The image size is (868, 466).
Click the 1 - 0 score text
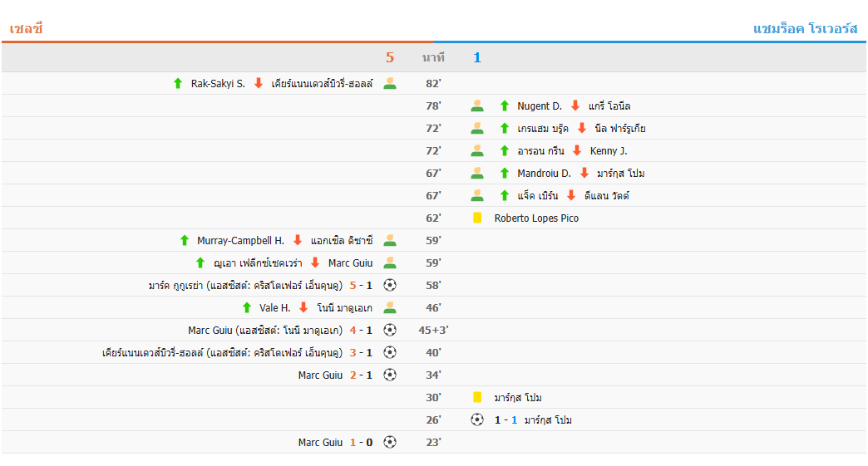(x=361, y=442)
